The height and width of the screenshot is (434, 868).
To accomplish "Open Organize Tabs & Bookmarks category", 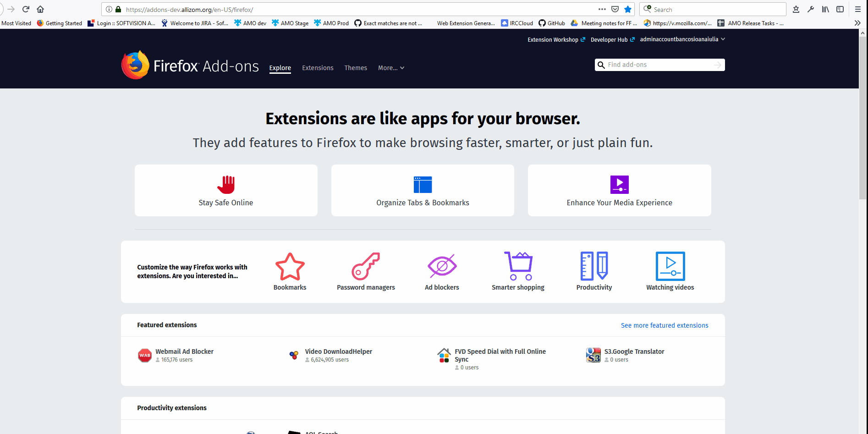I will point(423,184).
